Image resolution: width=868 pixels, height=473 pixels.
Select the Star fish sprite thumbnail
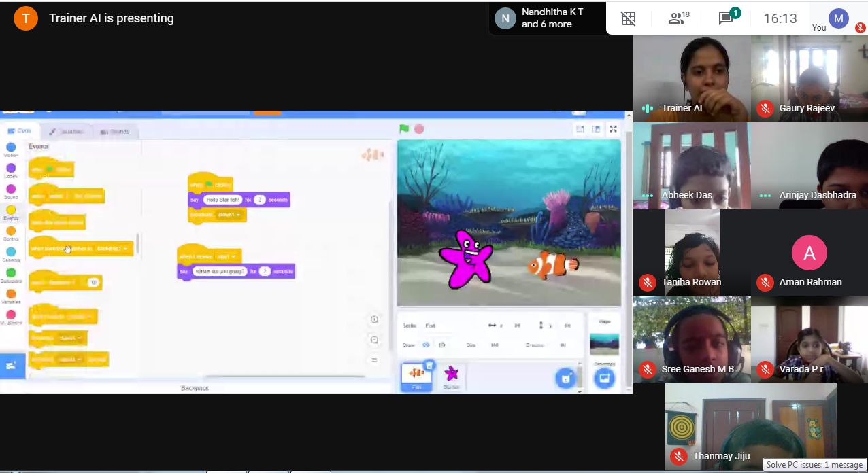point(450,374)
